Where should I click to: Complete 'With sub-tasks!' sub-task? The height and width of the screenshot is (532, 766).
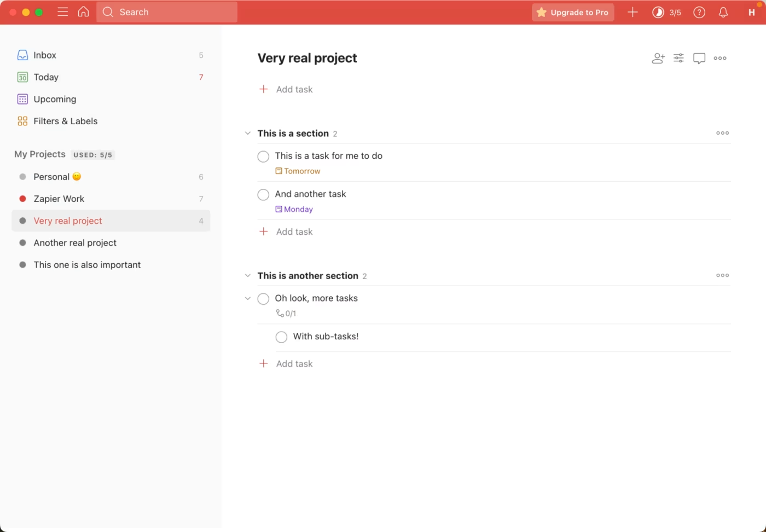click(281, 337)
